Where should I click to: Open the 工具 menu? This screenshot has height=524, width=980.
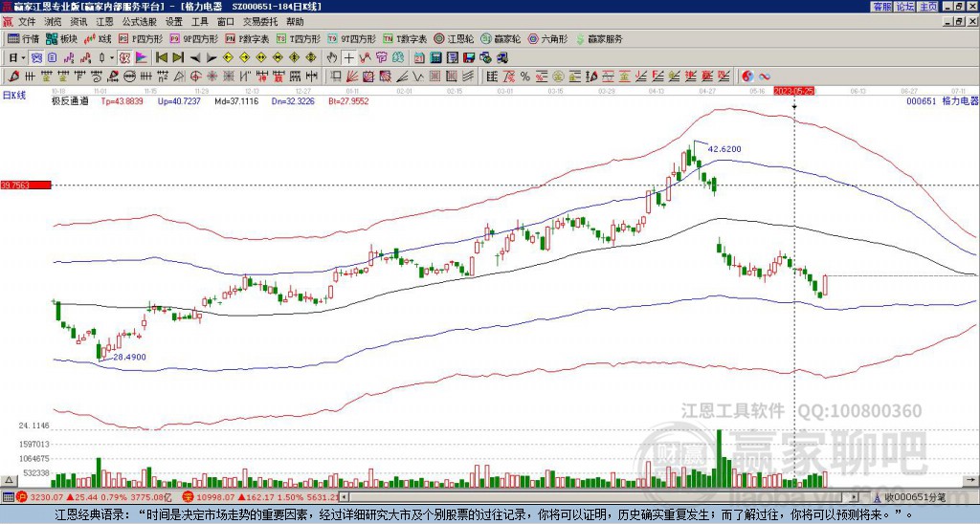tap(199, 22)
